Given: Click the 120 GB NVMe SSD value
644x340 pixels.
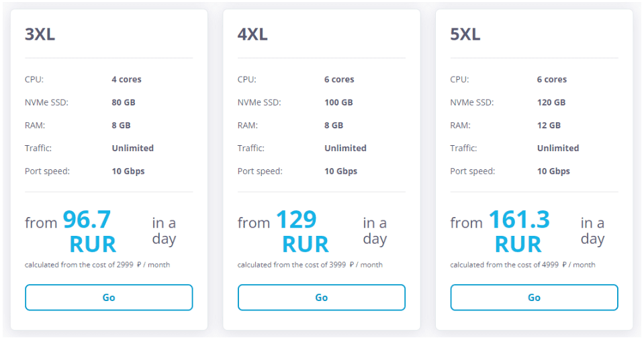Looking at the screenshot, I should click(551, 102).
